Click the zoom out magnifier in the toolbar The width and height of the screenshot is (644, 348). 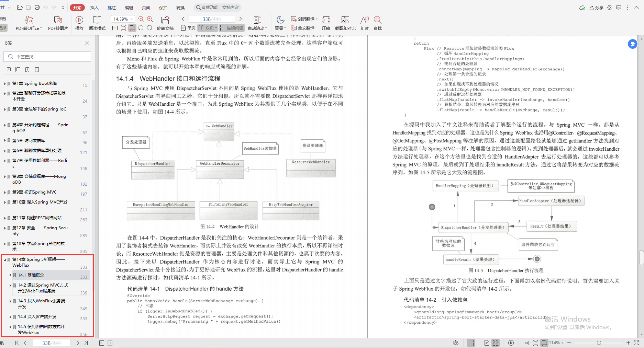(x=141, y=19)
